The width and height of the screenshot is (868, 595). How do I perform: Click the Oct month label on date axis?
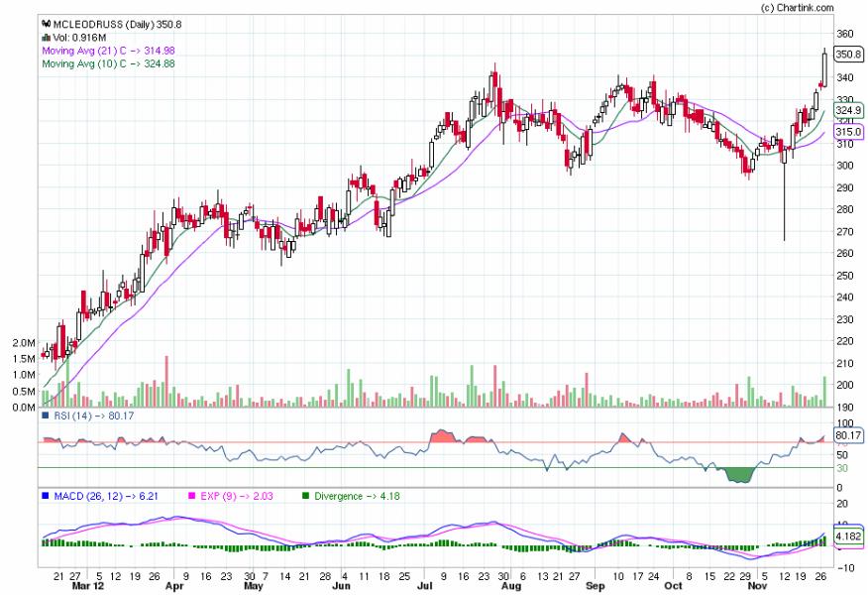[x=673, y=586]
